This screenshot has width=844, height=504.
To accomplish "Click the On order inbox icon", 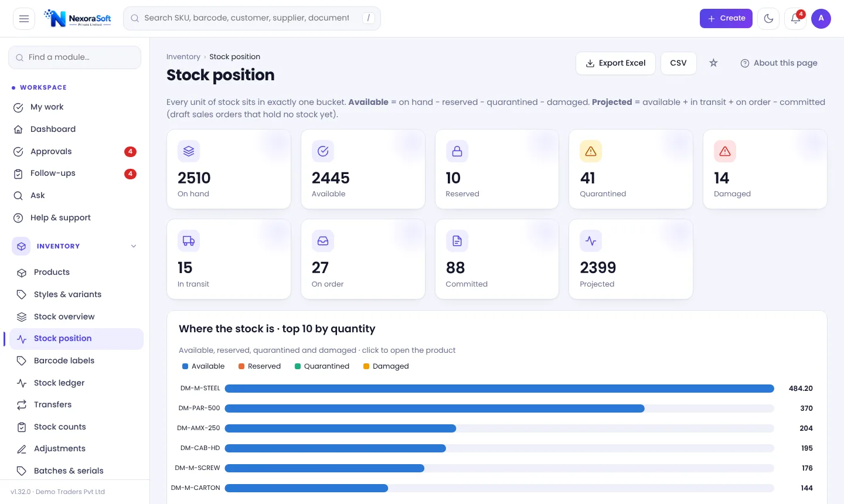I will 323,241.
